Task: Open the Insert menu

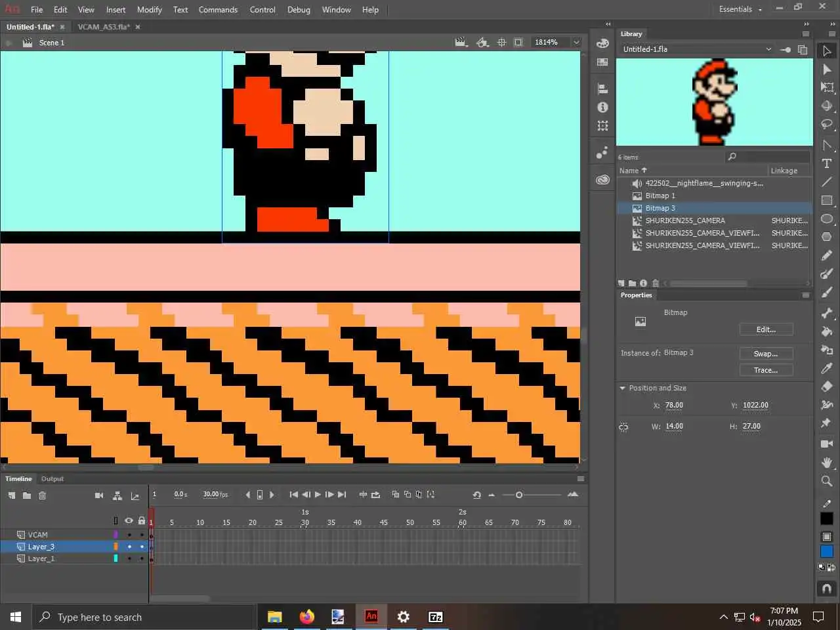Action: tap(115, 9)
